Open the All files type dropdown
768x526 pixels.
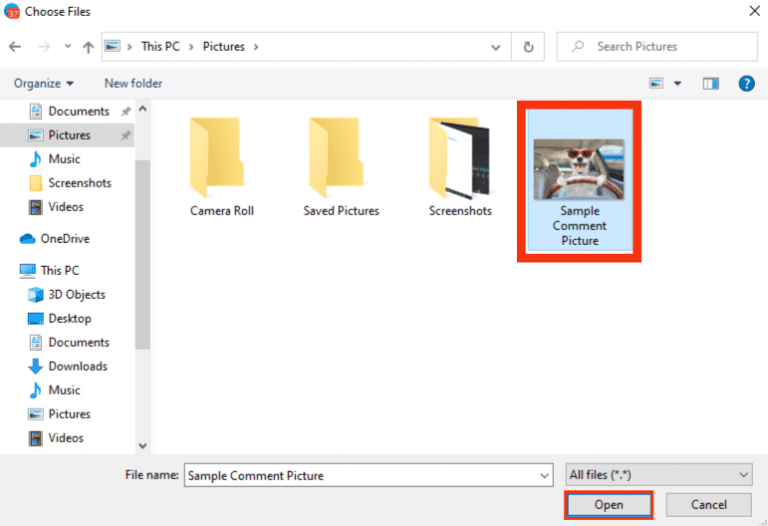[658, 476]
